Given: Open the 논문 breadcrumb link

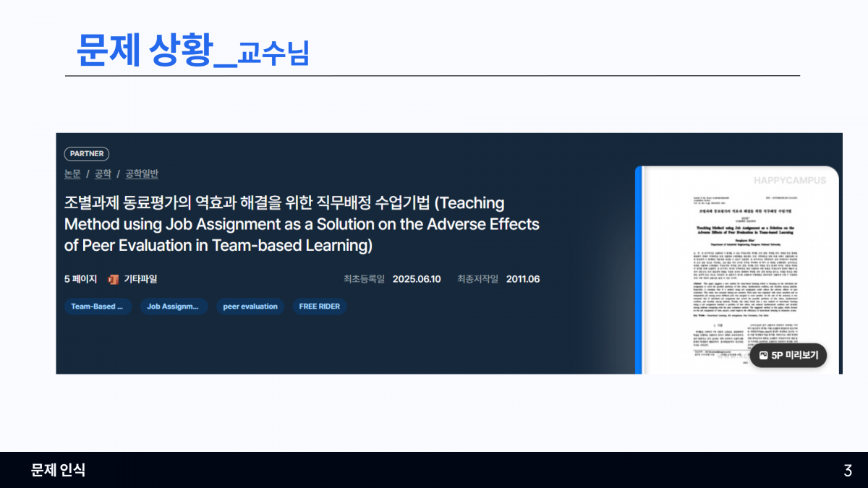Looking at the screenshot, I should [x=72, y=174].
